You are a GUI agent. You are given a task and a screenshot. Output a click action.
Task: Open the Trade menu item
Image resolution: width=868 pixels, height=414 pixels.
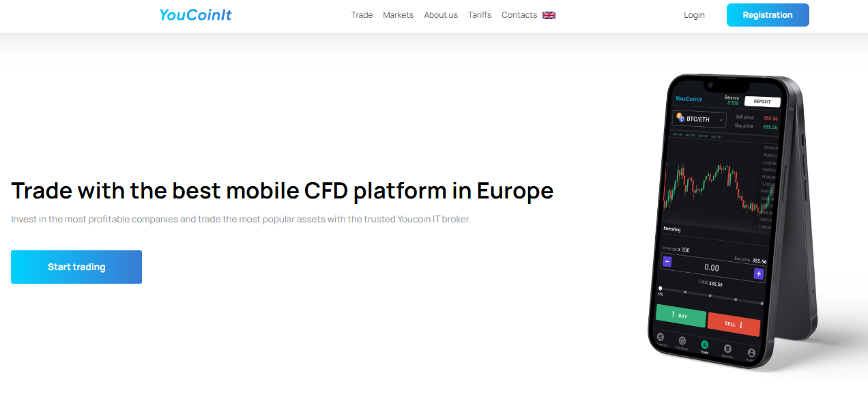(362, 15)
